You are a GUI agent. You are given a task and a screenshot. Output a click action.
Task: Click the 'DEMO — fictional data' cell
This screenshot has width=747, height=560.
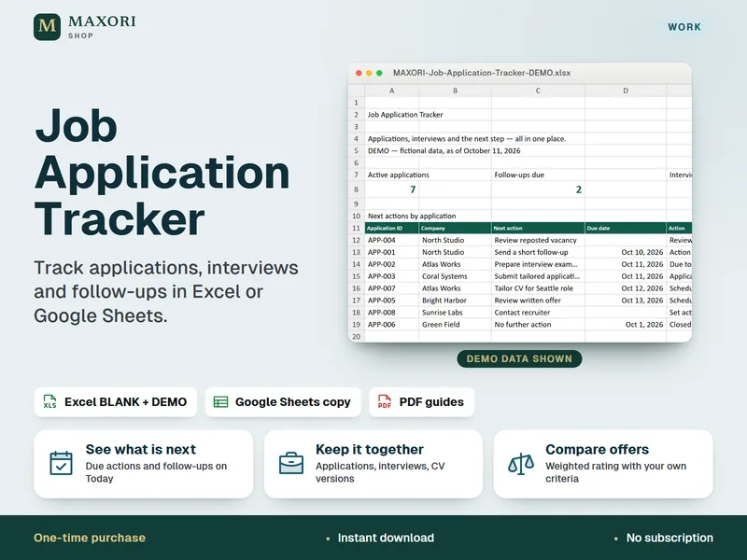(444, 150)
